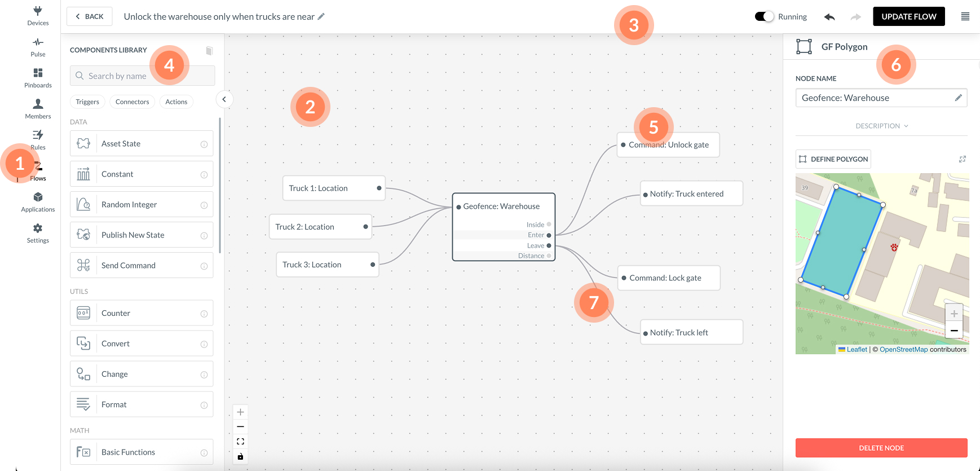The image size is (980, 471).
Task: Click the Update Flow button
Action: (x=908, y=16)
